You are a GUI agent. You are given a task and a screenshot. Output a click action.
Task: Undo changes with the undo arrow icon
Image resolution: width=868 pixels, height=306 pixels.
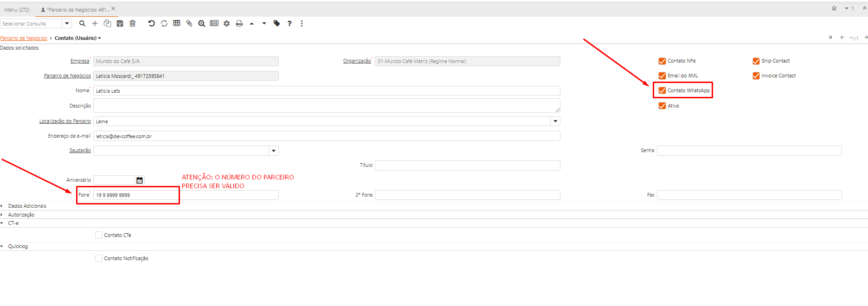151,24
